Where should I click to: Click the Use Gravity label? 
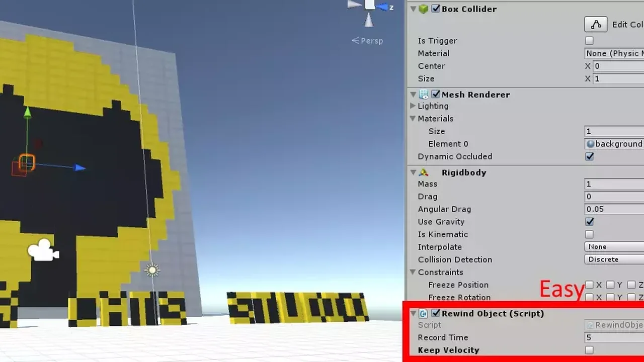click(441, 222)
